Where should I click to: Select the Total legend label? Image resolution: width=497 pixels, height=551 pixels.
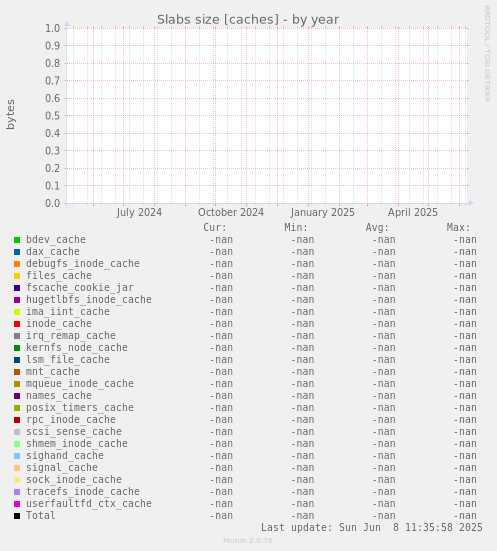point(41,515)
